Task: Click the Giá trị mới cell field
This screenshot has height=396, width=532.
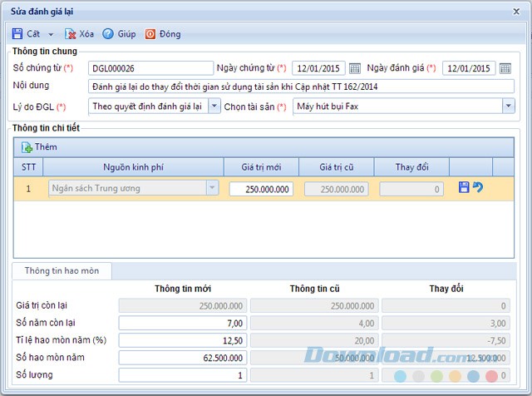Action: 261,189
